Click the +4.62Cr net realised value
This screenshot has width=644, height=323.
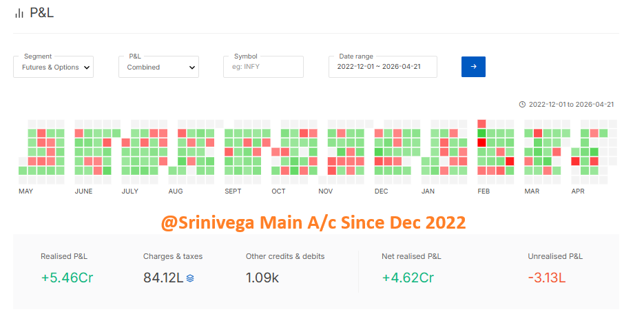[x=408, y=278]
